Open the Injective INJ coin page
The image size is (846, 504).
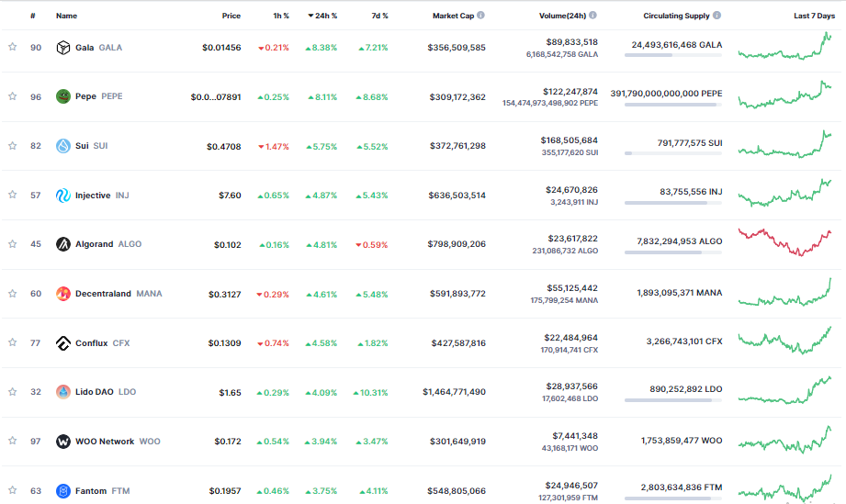click(x=102, y=196)
